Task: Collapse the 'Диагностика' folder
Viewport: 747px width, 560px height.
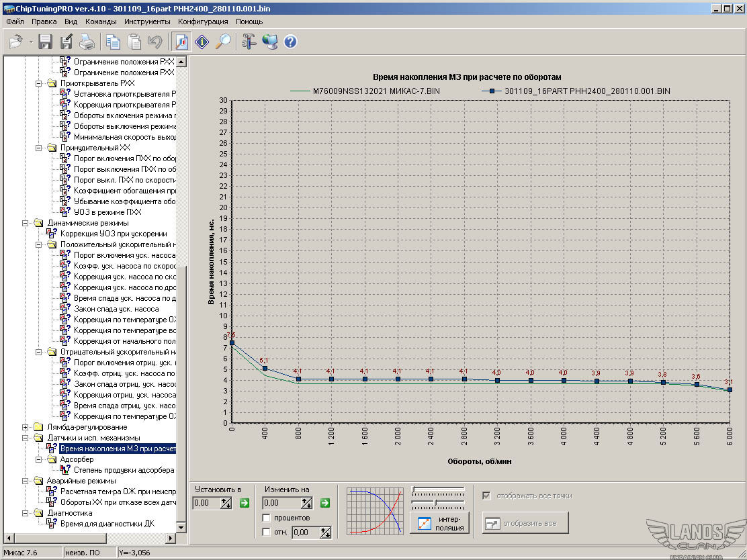Action: coord(26,513)
